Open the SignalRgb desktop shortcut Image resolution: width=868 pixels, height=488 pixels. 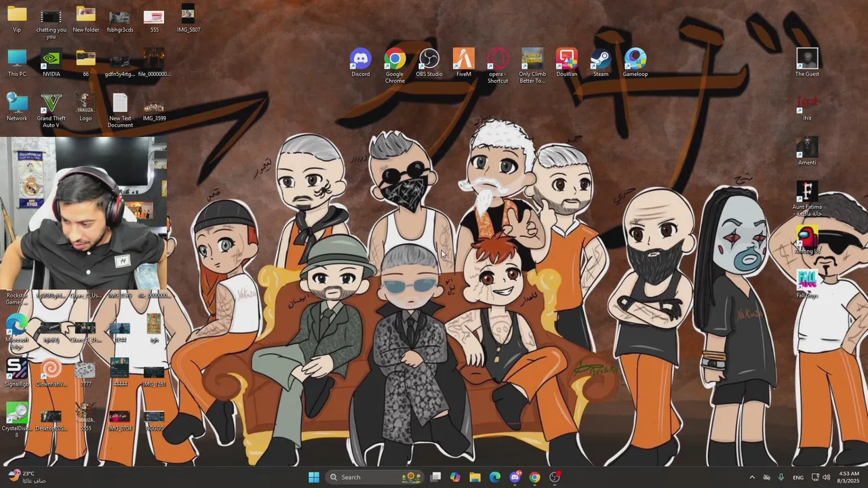pyautogui.click(x=17, y=373)
